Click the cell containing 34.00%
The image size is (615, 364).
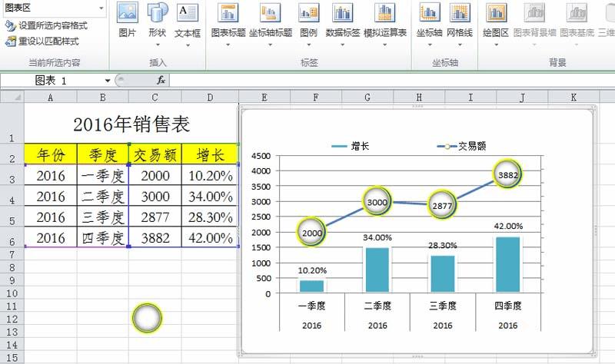pyautogui.click(x=210, y=197)
